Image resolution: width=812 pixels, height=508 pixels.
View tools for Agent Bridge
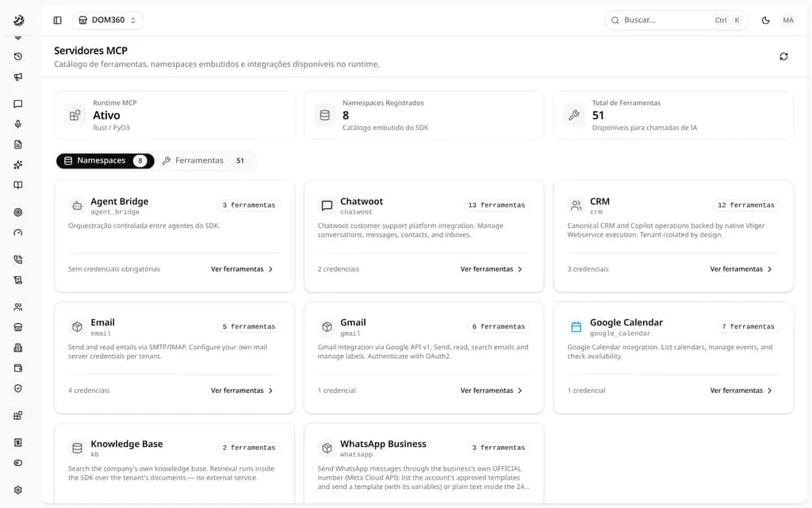click(x=242, y=269)
